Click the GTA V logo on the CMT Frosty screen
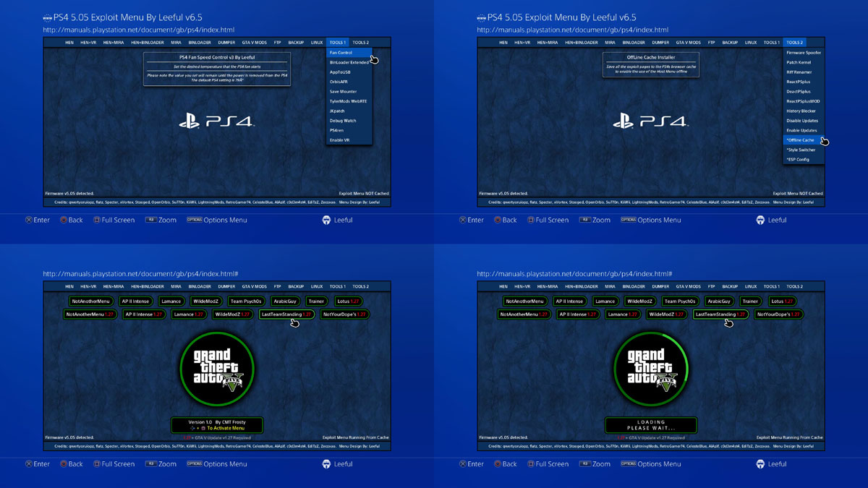 point(216,369)
